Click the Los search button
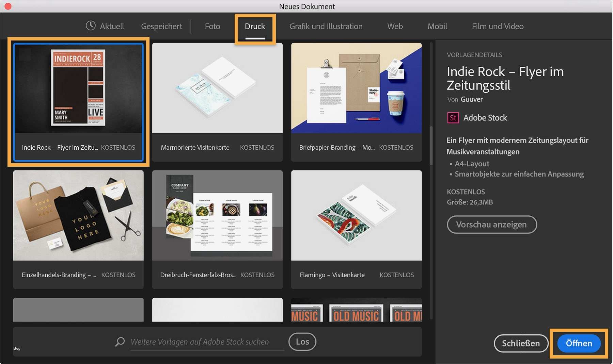This screenshot has width=613, height=364. (302, 342)
